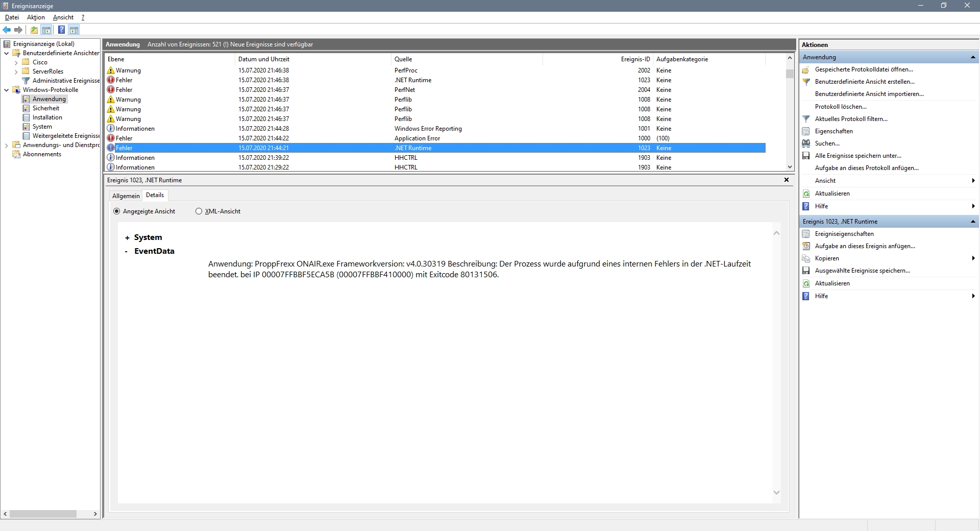Click the blue Back arrow in toolbar

click(x=7, y=30)
